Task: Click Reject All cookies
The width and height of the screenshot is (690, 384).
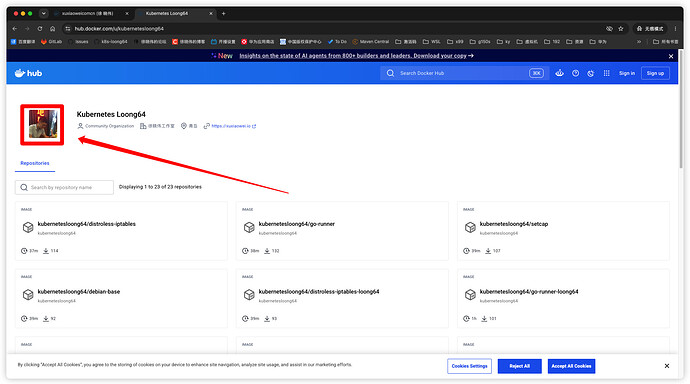Action: [x=520, y=366]
